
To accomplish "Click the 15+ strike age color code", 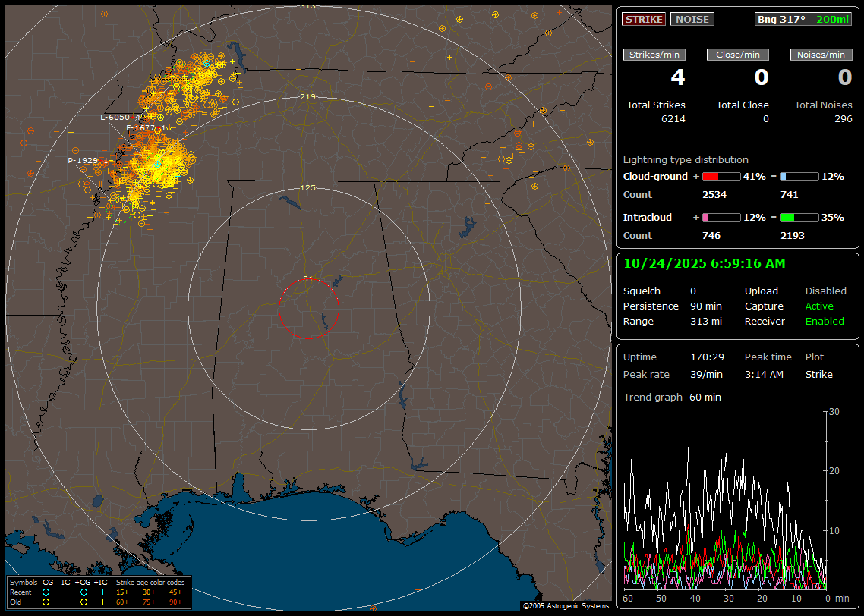I will tap(122, 592).
